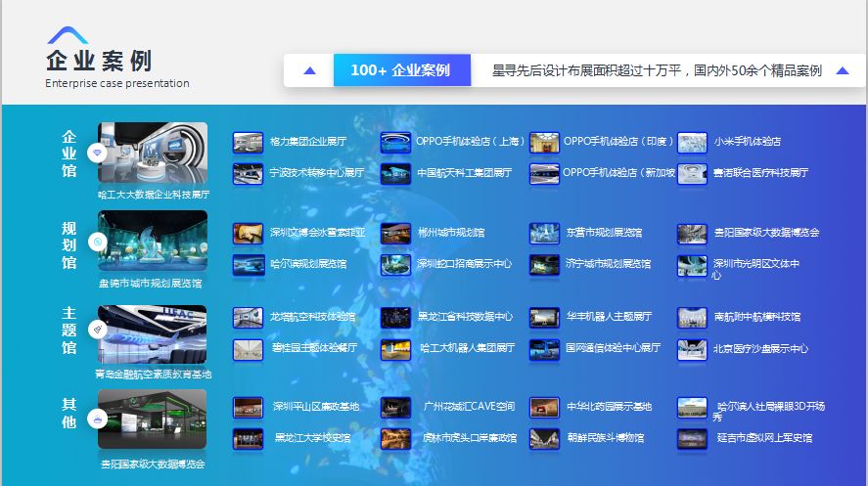Viewport: 868px width, 486px height.
Task: Click the 延吉市虚拟网上军史馆 text
Action: coord(765,438)
